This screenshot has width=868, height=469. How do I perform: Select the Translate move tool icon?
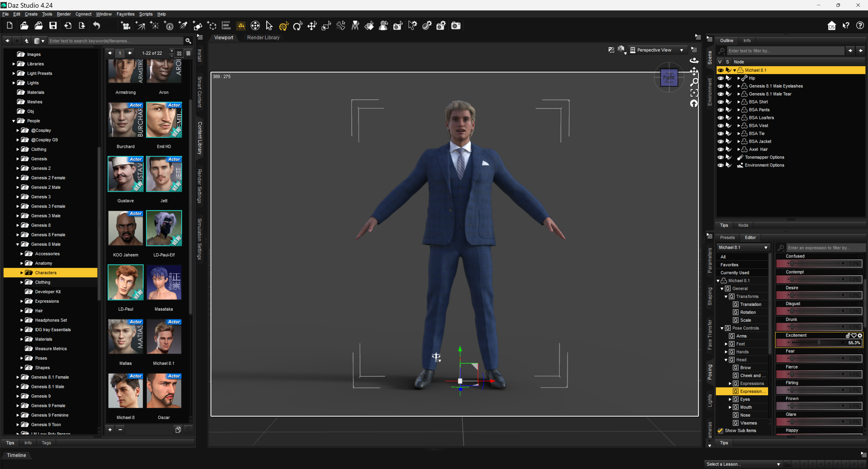[312, 26]
